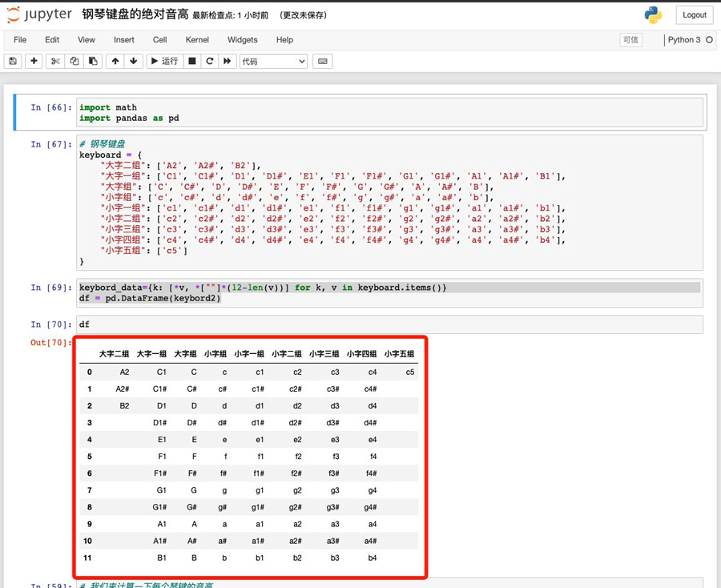Open the File menu

(x=20, y=40)
